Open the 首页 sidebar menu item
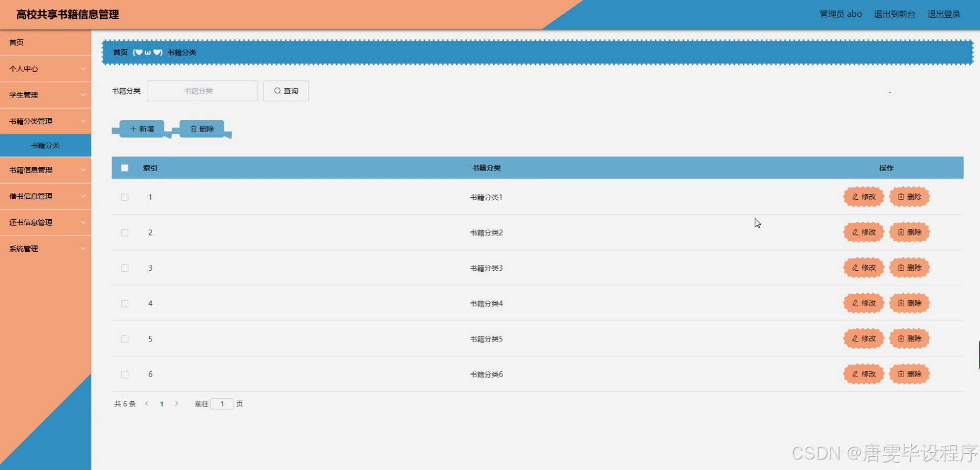The width and height of the screenshot is (980, 470). 46,42
